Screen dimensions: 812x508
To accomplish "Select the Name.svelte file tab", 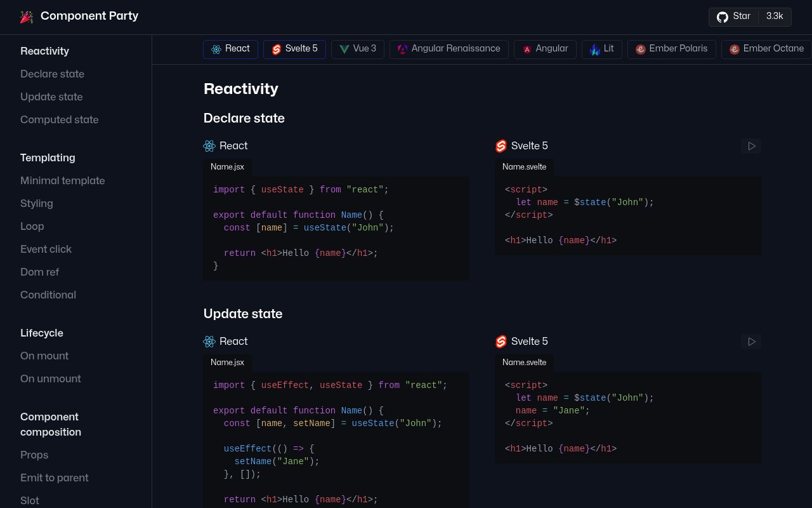I will coord(524,168).
